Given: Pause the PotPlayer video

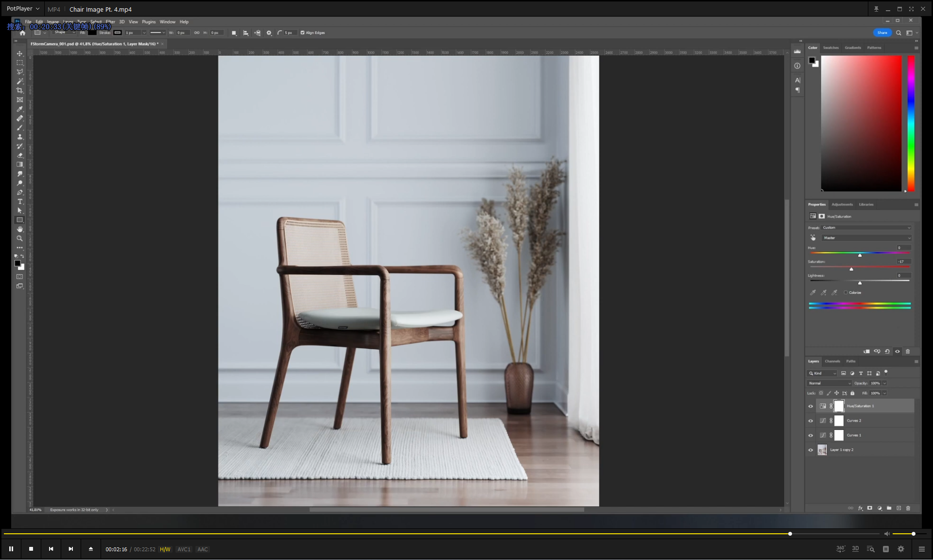Looking at the screenshot, I should click(11, 549).
